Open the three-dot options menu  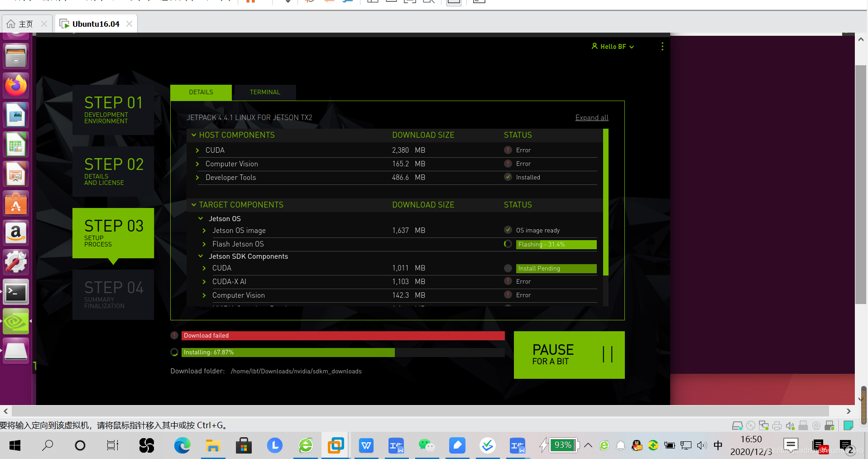tap(662, 46)
